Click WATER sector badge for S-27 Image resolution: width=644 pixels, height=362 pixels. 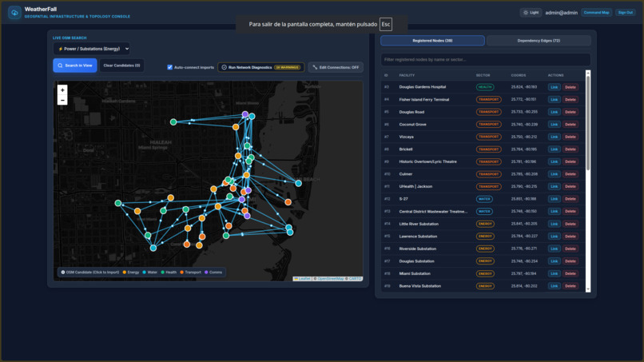click(x=484, y=199)
